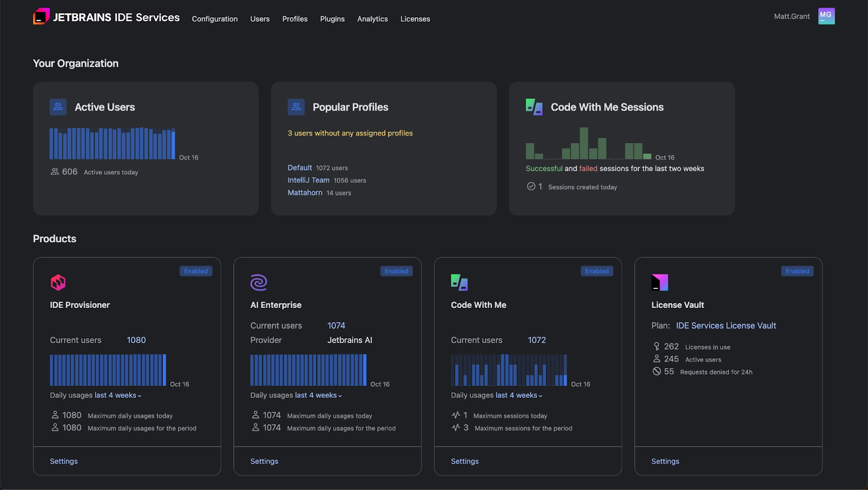
Task: Click the 'failed' legend word
Action: (588, 169)
